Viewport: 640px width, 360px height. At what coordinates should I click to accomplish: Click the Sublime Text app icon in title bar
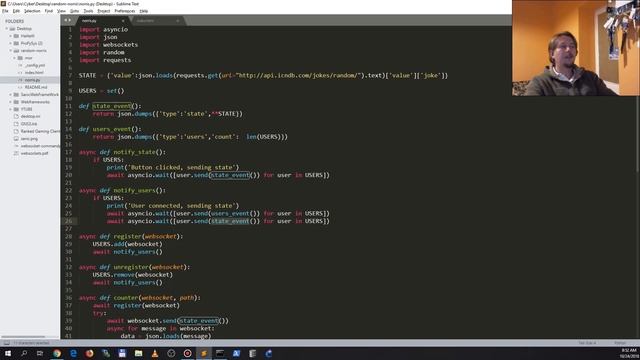(3, 4)
